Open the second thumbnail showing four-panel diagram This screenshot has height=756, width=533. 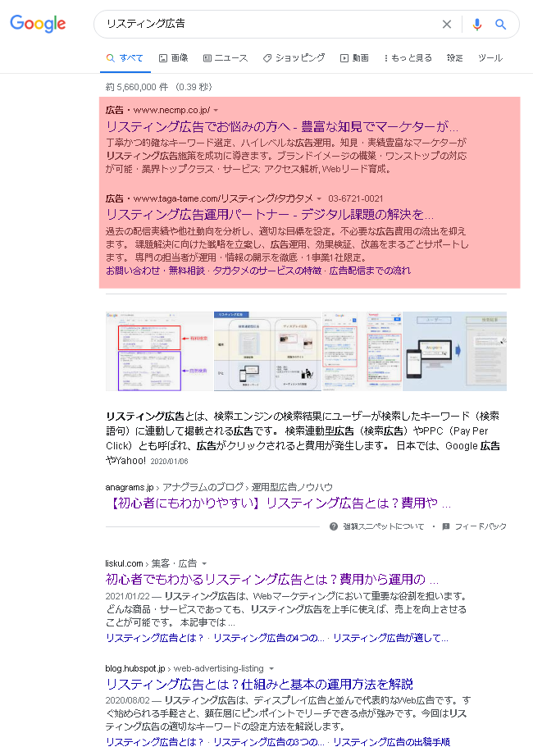tap(267, 351)
